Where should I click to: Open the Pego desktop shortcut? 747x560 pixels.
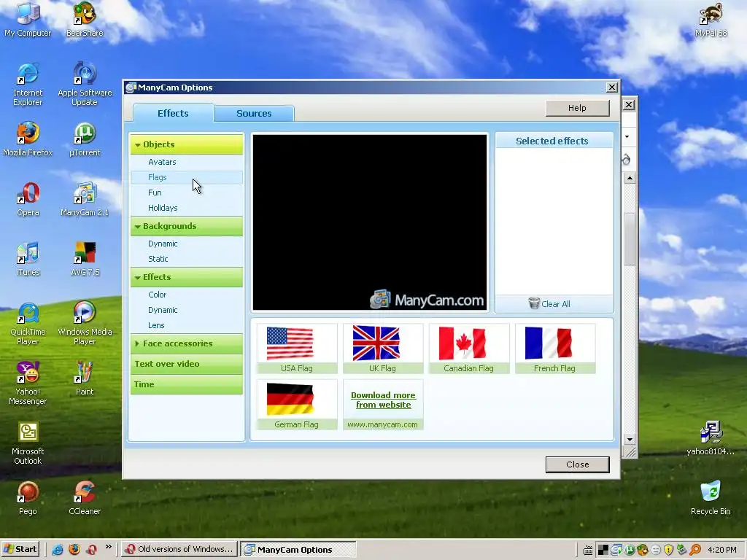28,498
